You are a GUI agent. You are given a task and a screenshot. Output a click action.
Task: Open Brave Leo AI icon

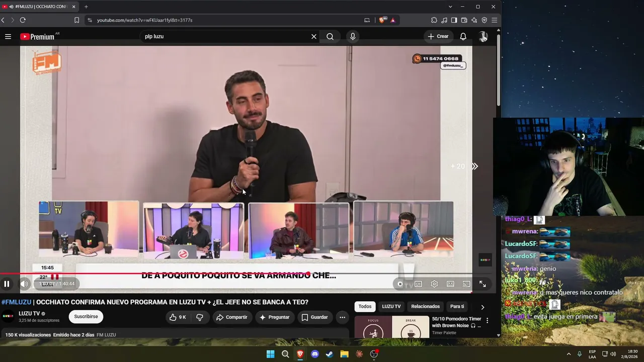pyautogui.click(x=474, y=20)
